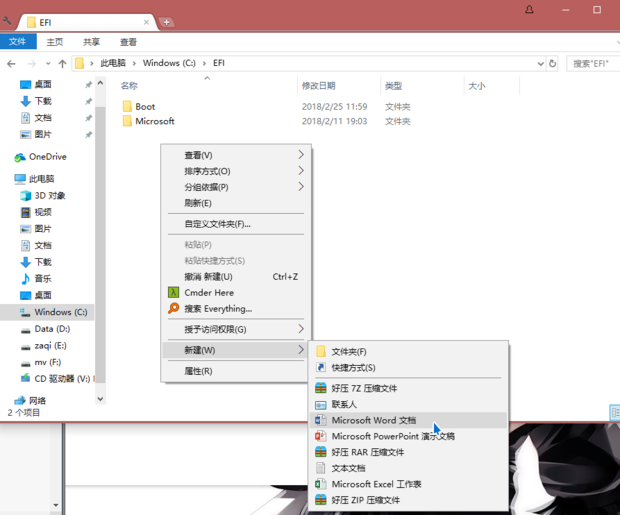Viewport: 620px width, 515px height.
Task: Click Windows (C:) in the address breadcrumb
Action: tap(169, 63)
